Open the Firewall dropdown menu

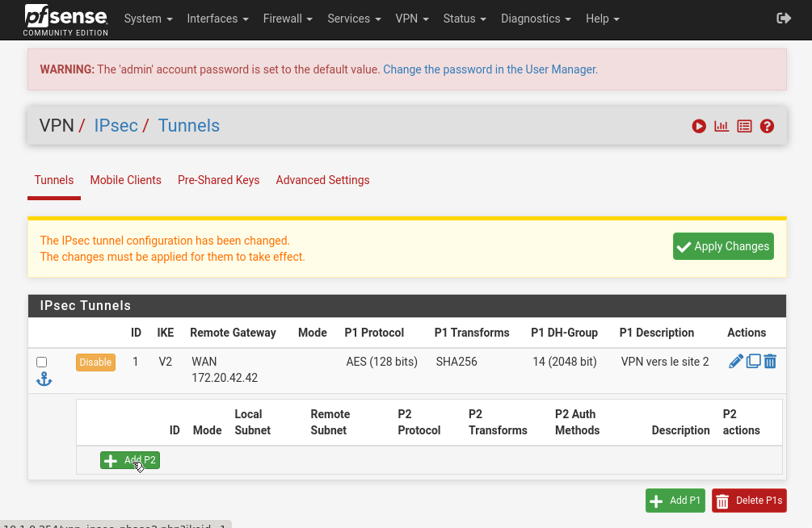coord(288,19)
